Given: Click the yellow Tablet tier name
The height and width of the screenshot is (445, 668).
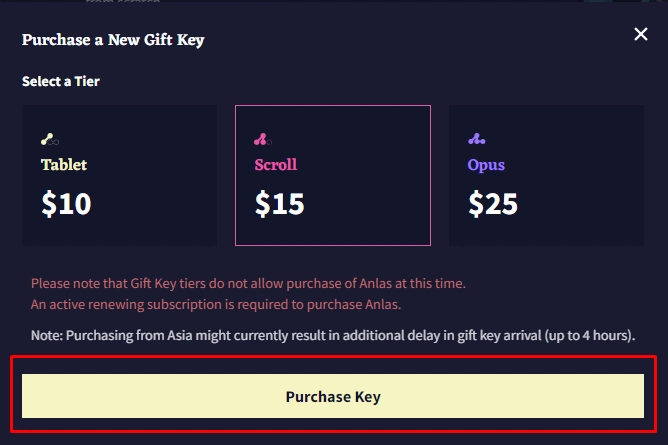Looking at the screenshot, I should (x=64, y=165).
